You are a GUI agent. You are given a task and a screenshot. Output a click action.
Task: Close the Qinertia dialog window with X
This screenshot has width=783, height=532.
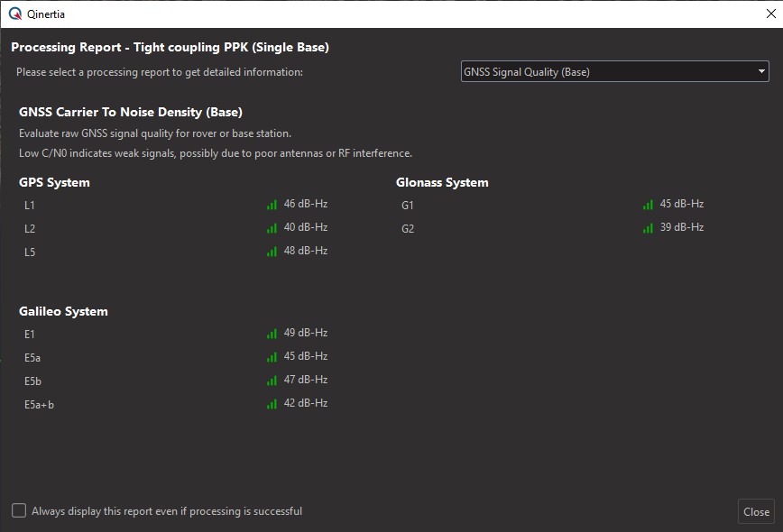point(769,14)
